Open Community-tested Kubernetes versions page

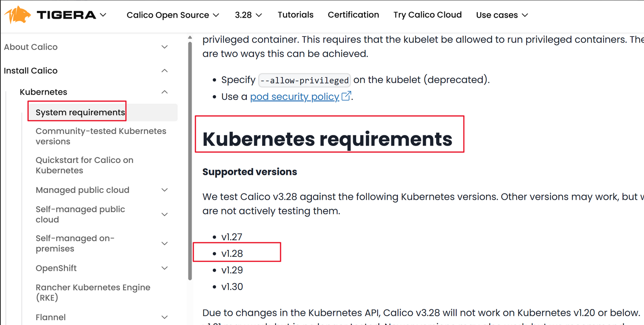pyautogui.click(x=101, y=136)
